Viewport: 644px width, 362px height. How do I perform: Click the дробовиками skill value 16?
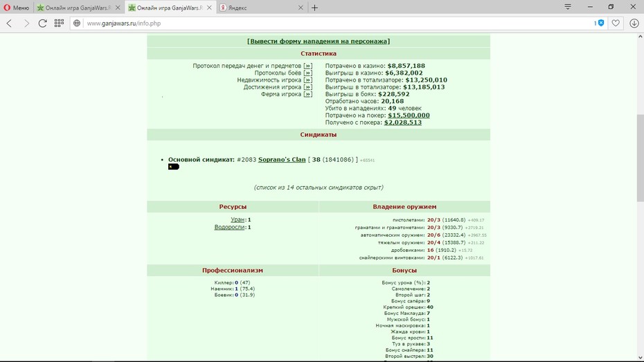click(x=430, y=251)
